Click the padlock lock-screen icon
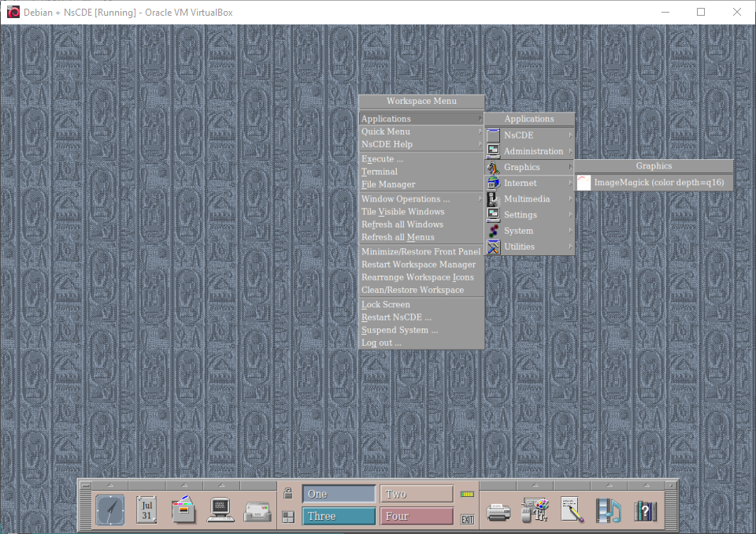Viewport: 756px width, 534px height. click(x=288, y=494)
